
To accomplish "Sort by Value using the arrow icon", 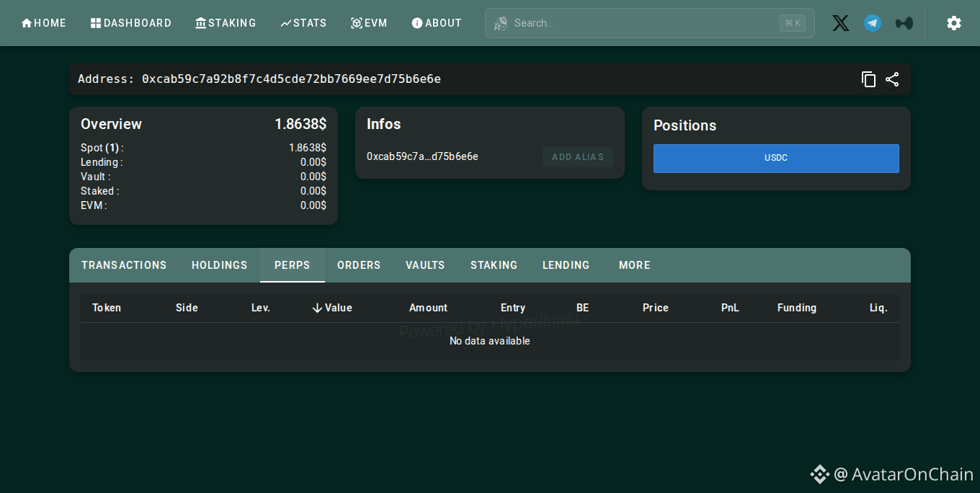I will coord(317,308).
